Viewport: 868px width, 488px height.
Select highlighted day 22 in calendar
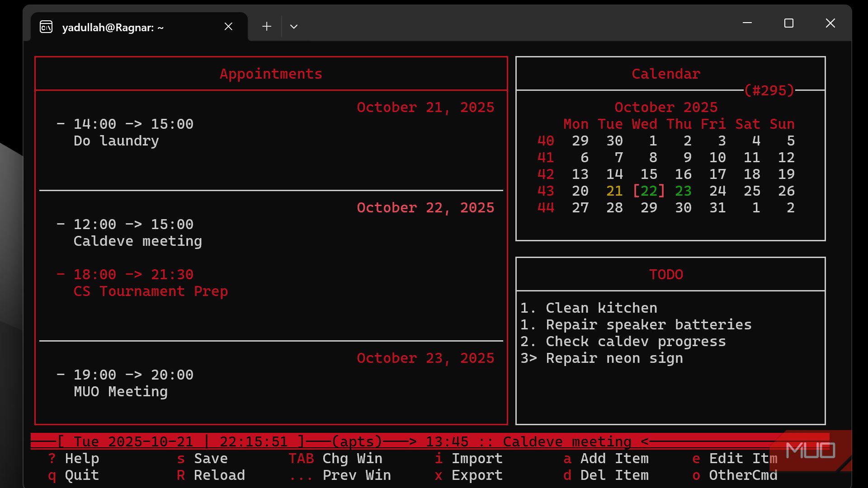pos(649,191)
